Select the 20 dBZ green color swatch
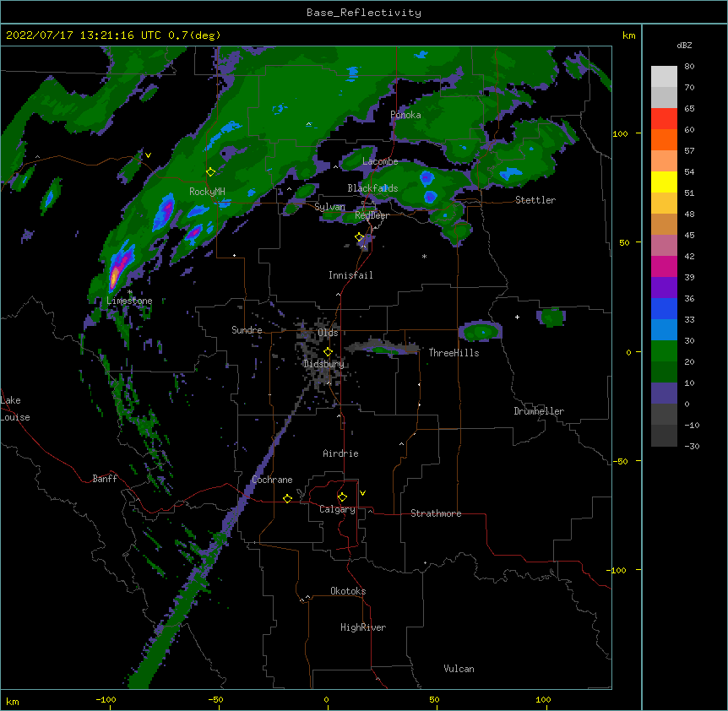This screenshot has height=711, width=728. tap(664, 351)
